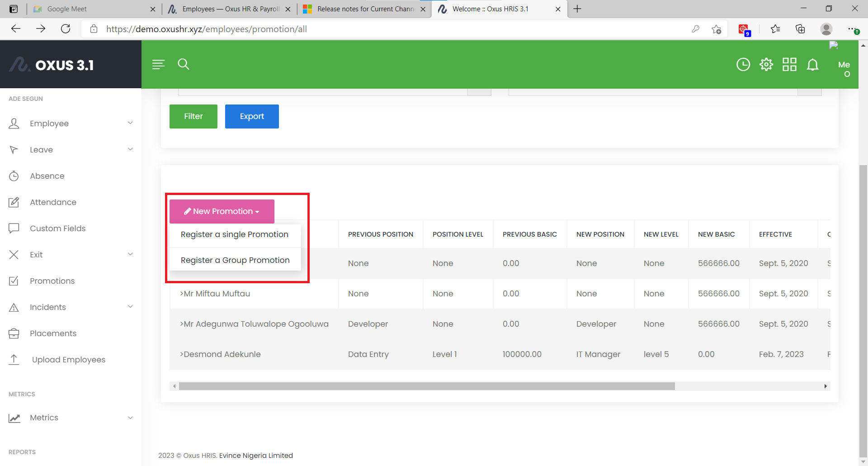Viewport: 868px width, 466px height.
Task: Click the Upload Employees arrow icon
Action: click(x=14, y=360)
